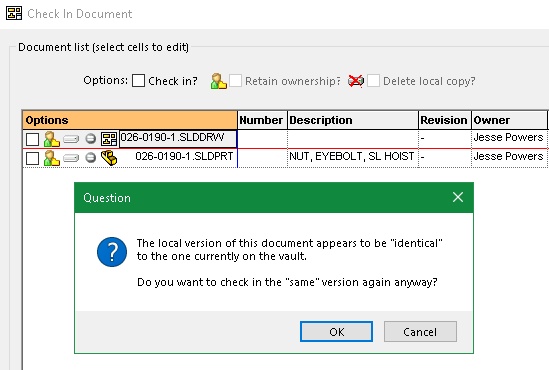Toggle the 'Delete local copy?' checkbox
Viewport: 549px width, 370px height.
(x=373, y=81)
